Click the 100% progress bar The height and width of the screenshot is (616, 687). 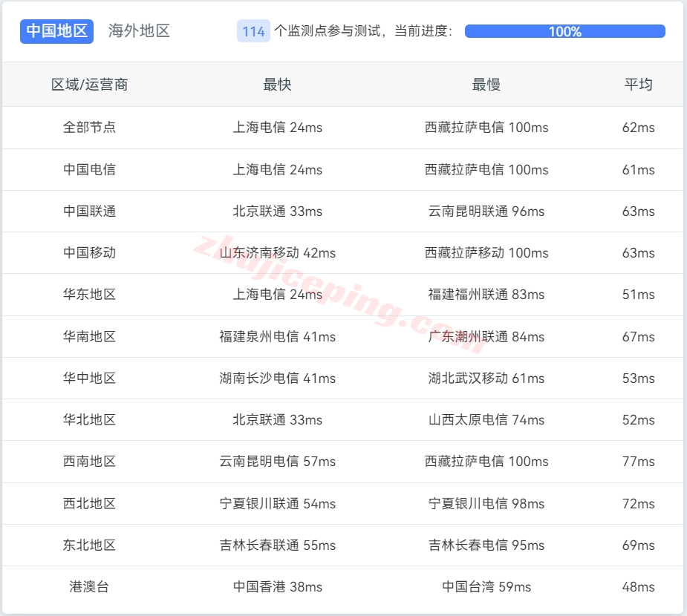coord(564,31)
